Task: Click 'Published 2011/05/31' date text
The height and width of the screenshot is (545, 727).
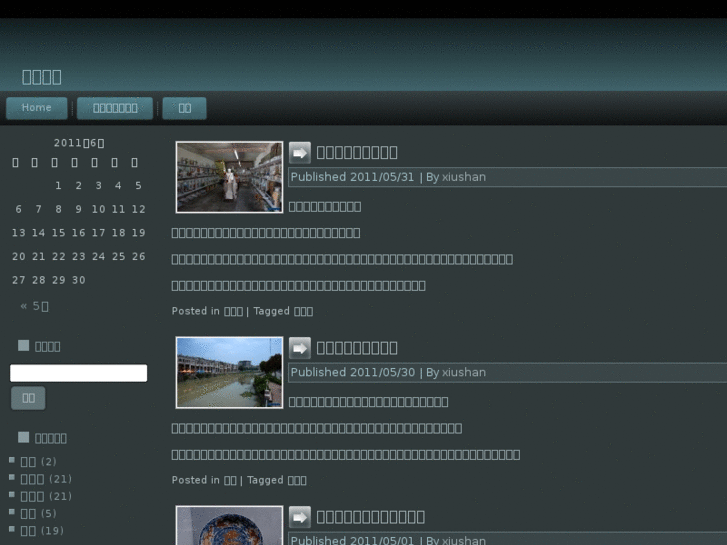Action: pos(352,177)
